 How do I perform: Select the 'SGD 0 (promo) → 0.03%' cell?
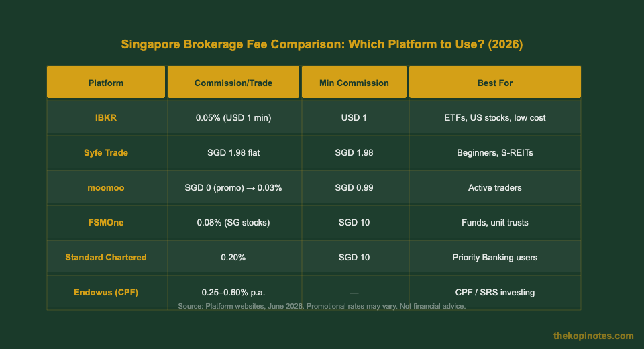pos(233,188)
